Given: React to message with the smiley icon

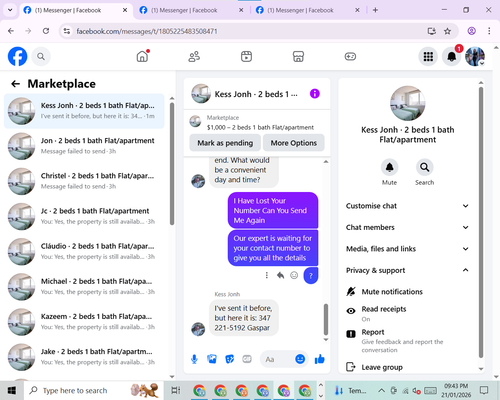Looking at the screenshot, I should [294, 275].
